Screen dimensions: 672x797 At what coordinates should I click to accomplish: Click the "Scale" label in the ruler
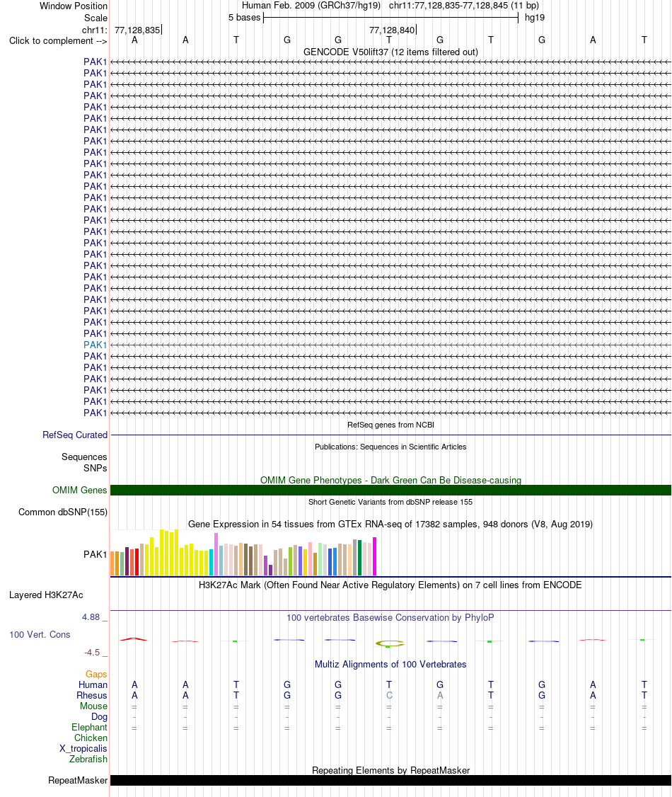point(95,18)
